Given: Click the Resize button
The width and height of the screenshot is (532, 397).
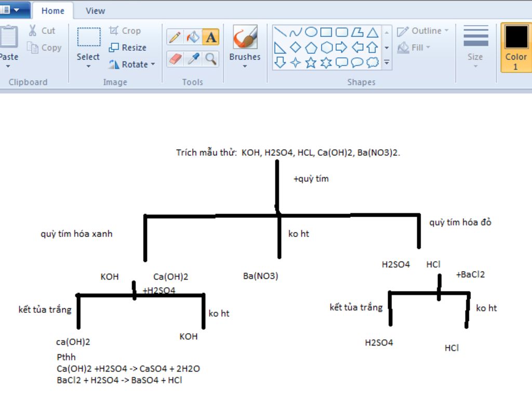Looking at the screenshot, I should [x=128, y=47].
